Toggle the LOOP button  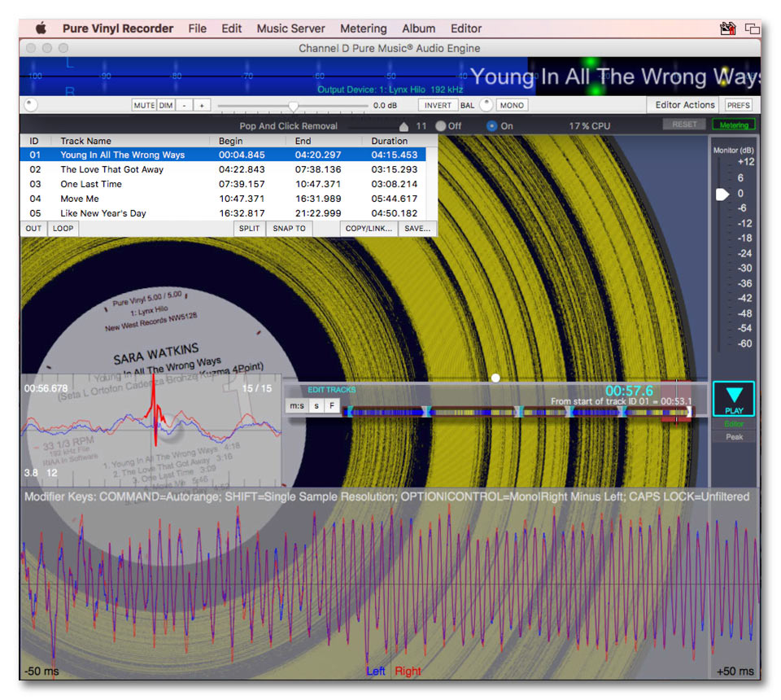coord(63,229)
